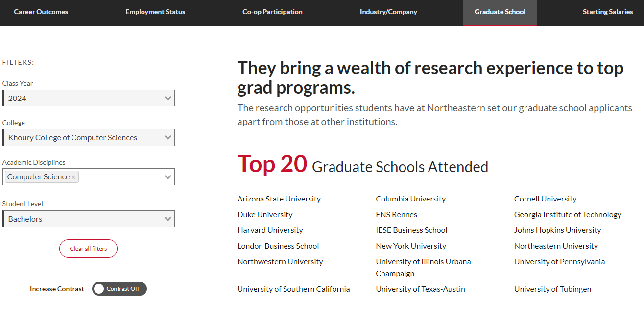The image size is (644, 326).
Task: Click the Clear all filters button
Action: pos(88,249)
